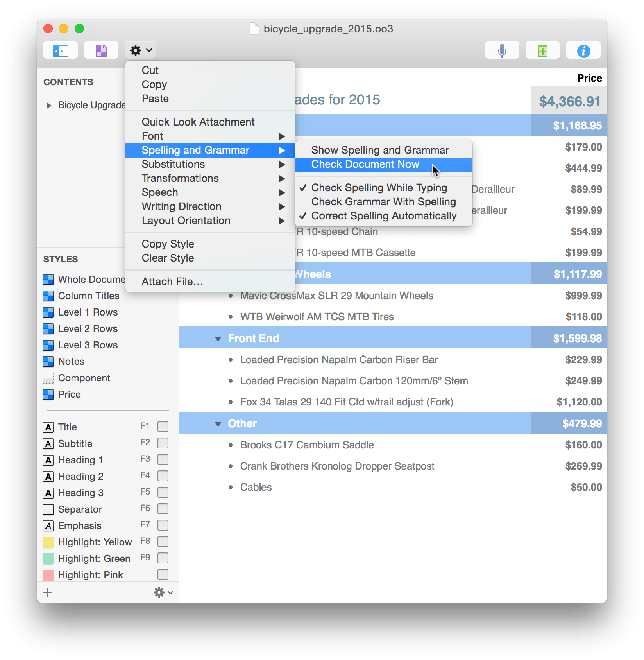Click the Heading 2 style icon
This screenshot has height=660, width=644.
(48, 477)
